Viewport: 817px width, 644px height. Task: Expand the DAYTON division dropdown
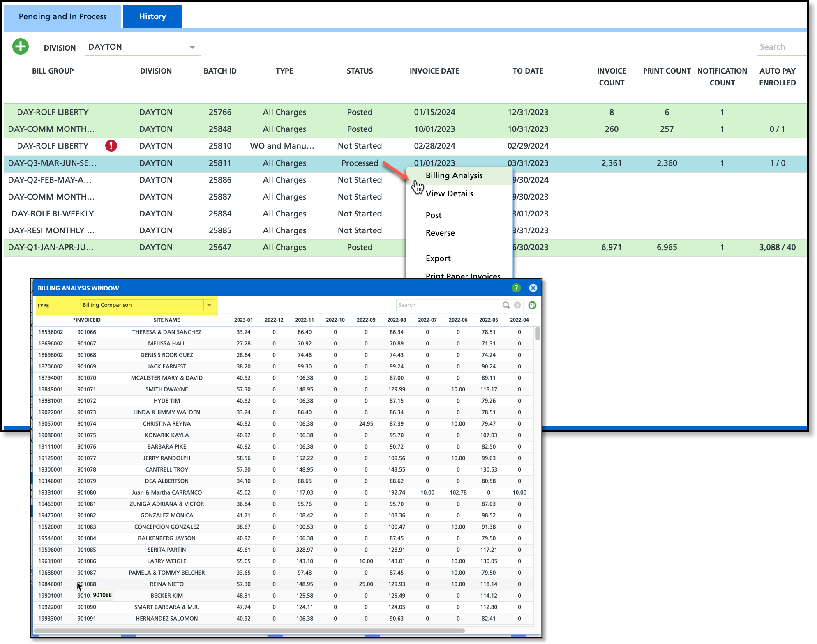pyautogui.click(x=192, y=47)
